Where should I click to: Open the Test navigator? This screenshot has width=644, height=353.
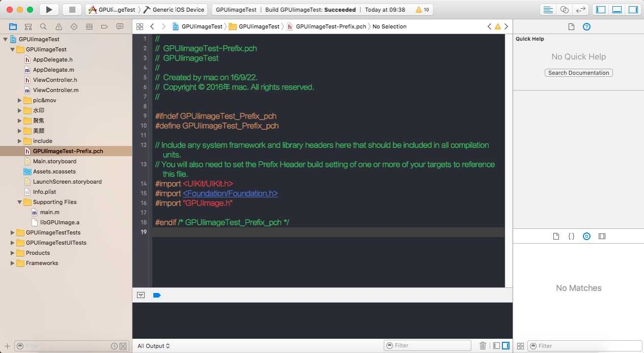(74, 26)
